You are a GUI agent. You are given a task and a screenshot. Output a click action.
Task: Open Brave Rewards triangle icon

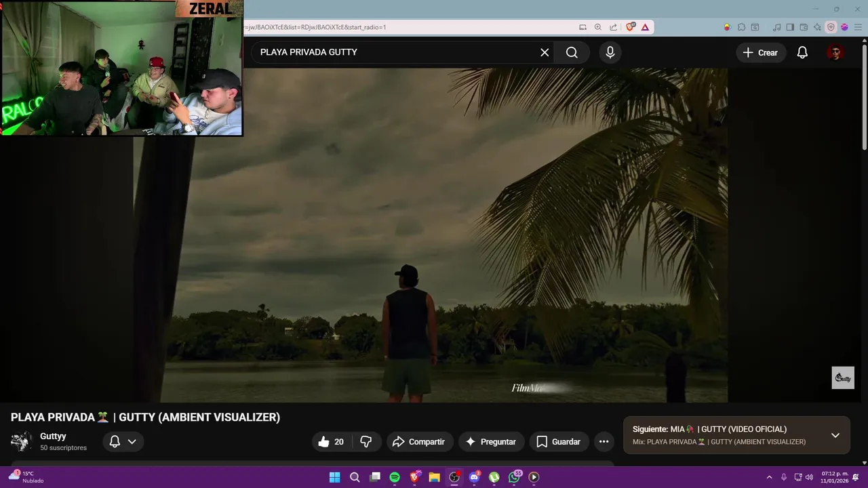645,27
